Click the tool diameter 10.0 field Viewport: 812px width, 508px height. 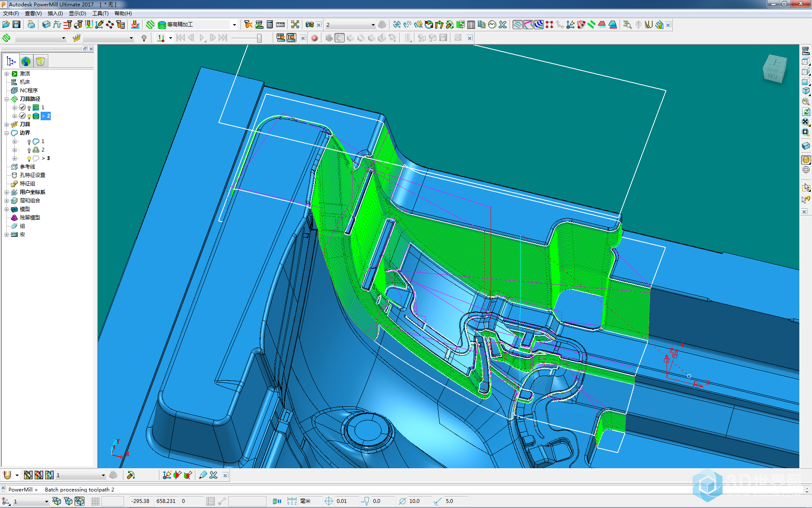(x=420, y=501)
